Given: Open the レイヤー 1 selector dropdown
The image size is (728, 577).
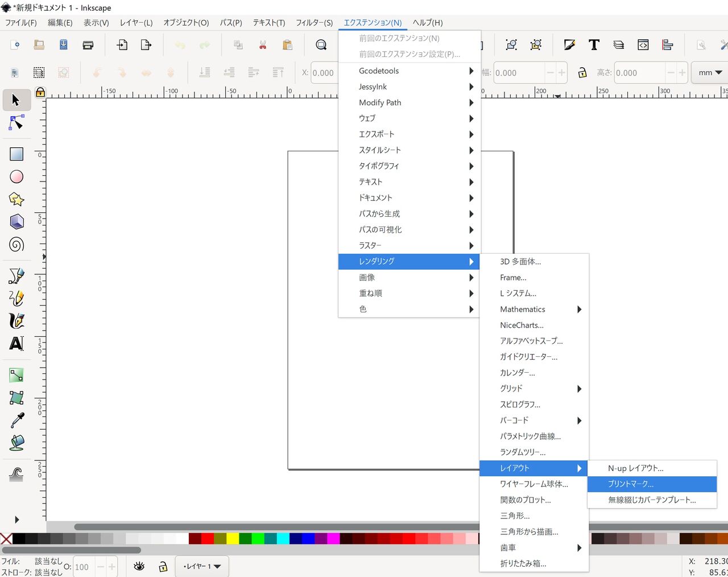Looking at the screenshot, I should (202, 566).
